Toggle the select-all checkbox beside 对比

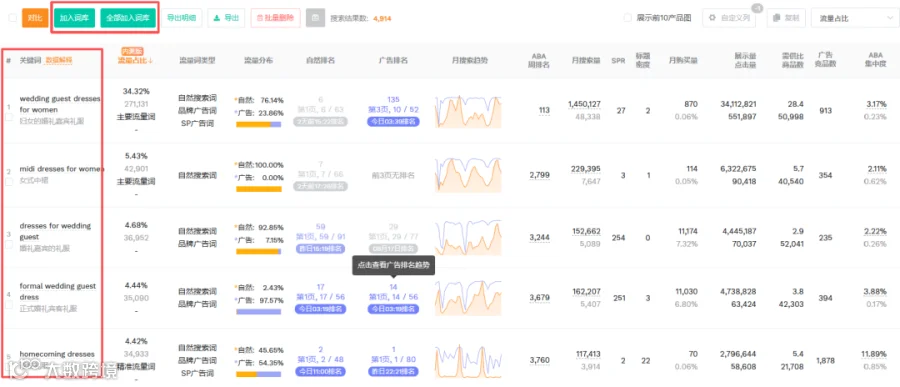point(13,18)
